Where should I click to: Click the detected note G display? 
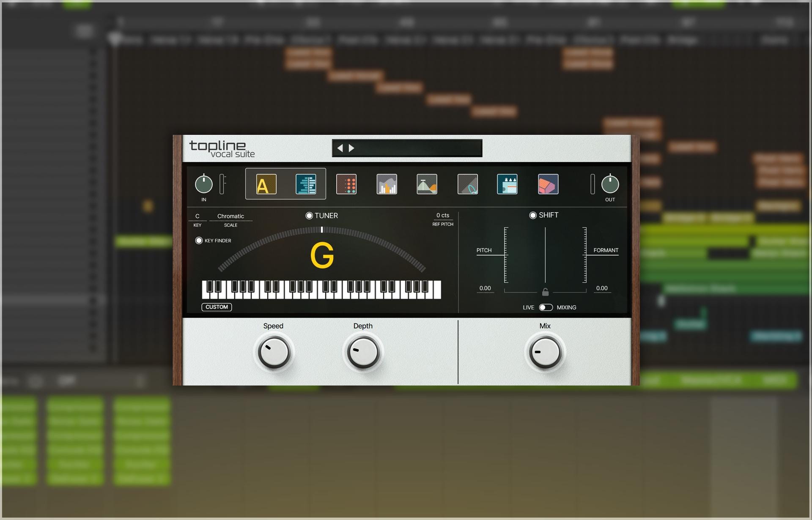coord(322,255)
